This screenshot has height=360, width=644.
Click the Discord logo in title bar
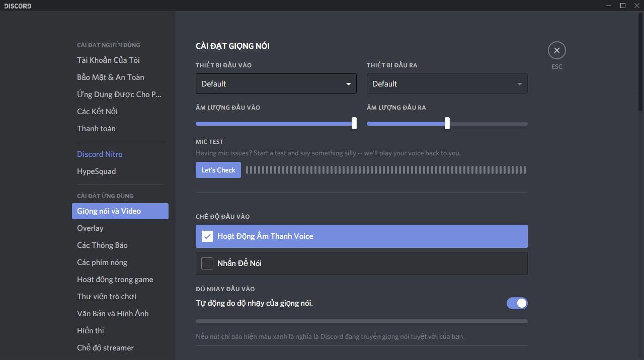18,6
